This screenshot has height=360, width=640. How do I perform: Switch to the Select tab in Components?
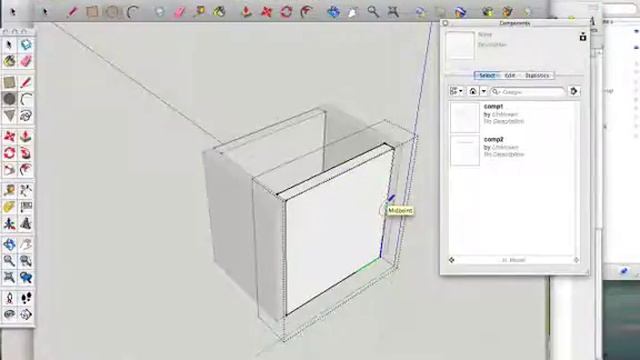[487, 76]
